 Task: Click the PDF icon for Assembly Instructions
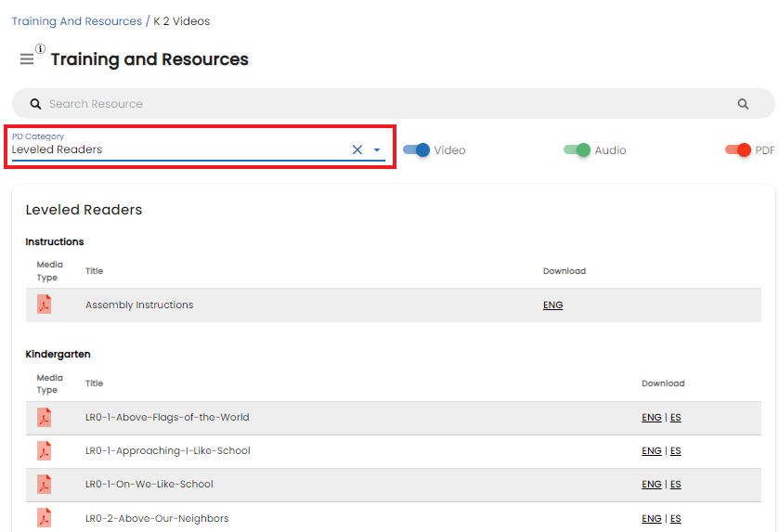(x=45, y=305)
